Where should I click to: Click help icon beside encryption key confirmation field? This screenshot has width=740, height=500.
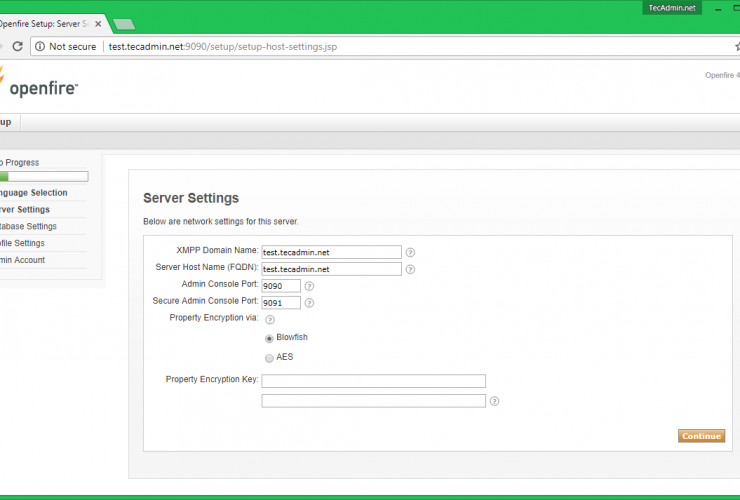tap(494, 402)
